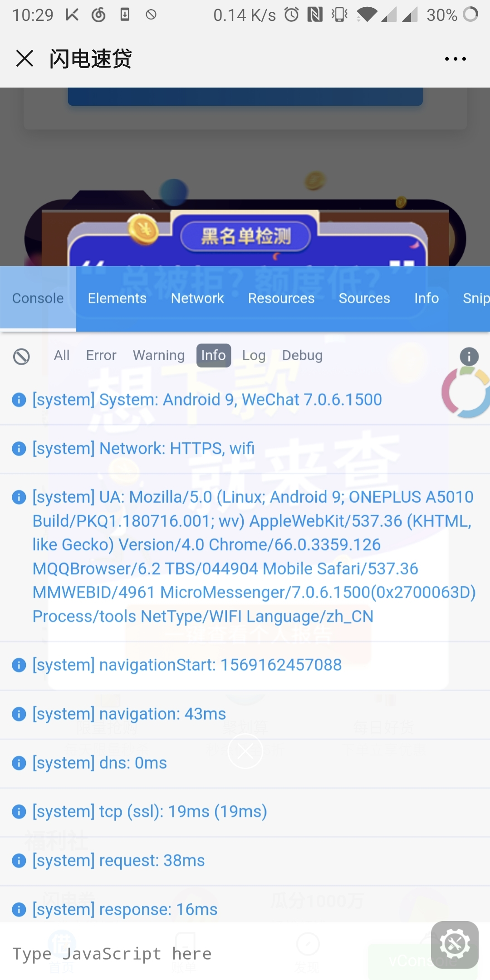
Task: Switch to the Console tab
Action: pyautogui.click(x=38, y=298)
